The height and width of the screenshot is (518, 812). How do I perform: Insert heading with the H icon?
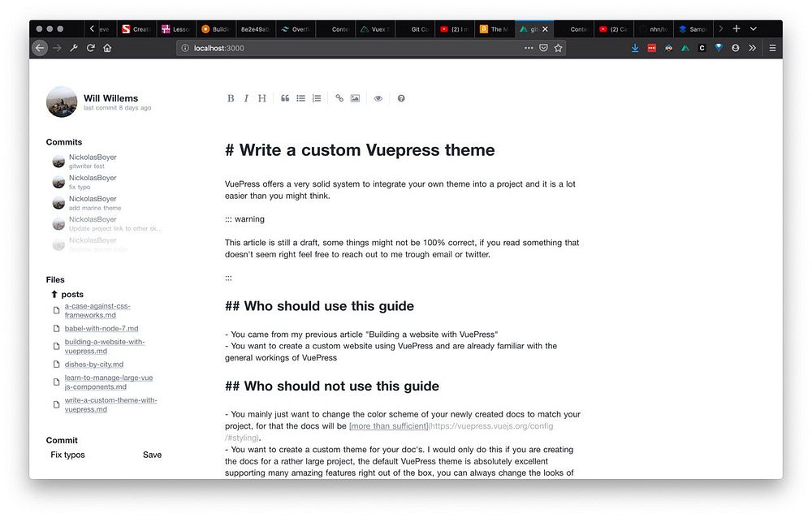[262, 98]
